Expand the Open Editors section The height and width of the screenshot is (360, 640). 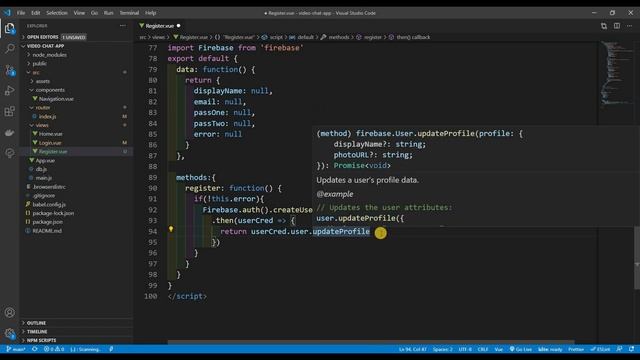pos(76,37)
